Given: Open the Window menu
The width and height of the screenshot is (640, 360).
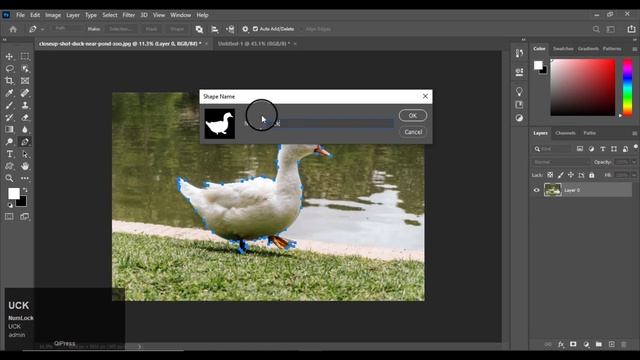Looking at the screenshot, I should [180, 15].
